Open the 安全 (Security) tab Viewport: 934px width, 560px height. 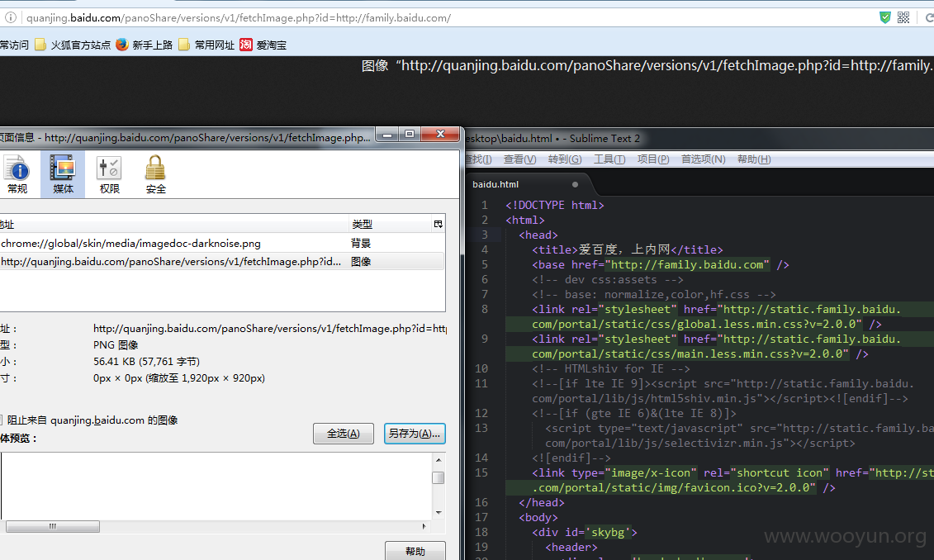[155, 174]
